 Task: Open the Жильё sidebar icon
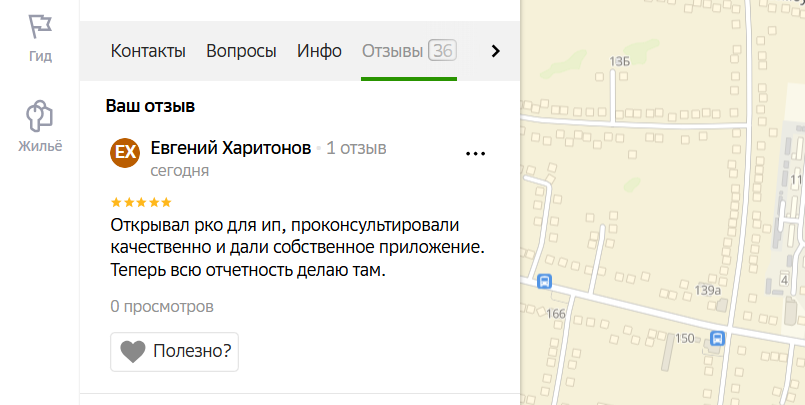[x=40, y=125]
